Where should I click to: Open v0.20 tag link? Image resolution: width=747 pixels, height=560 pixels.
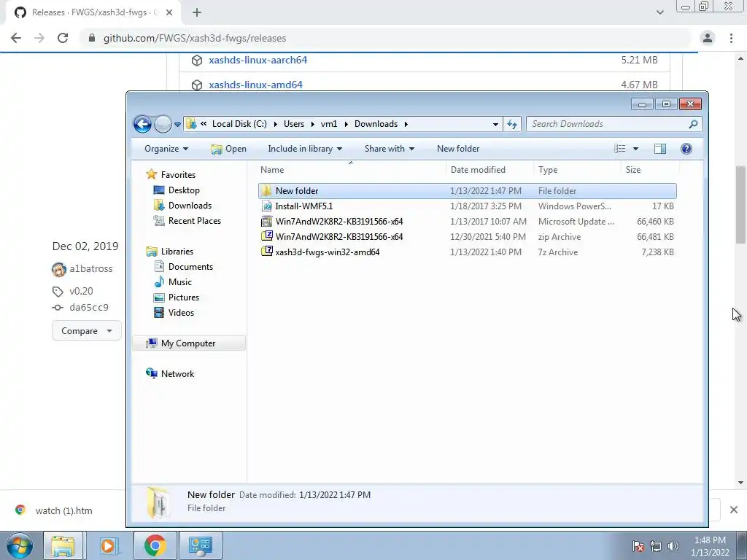(81, 291)
